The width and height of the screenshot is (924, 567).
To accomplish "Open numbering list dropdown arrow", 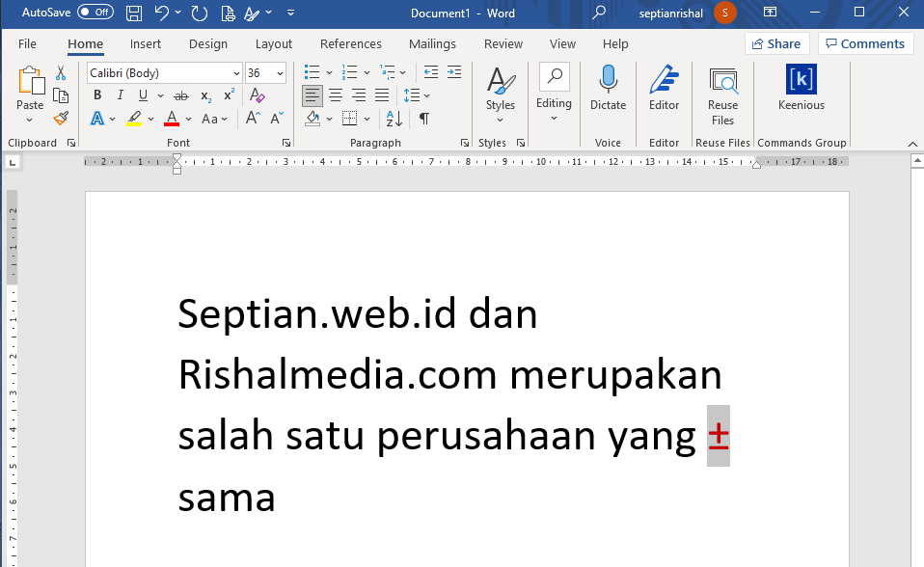I will point(367,73).
